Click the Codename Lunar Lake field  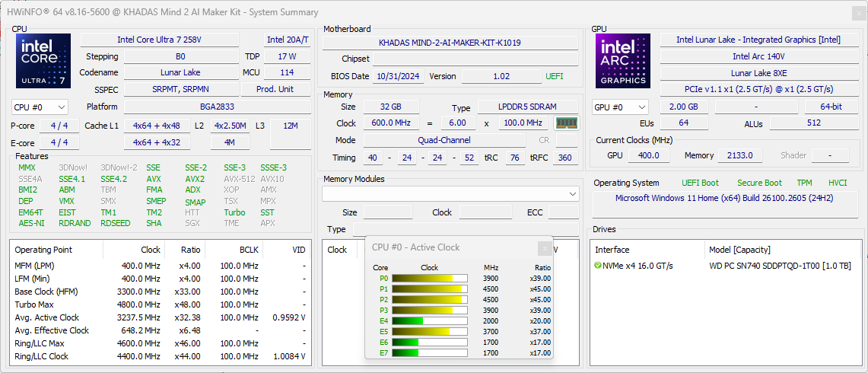tap(180, 72)
